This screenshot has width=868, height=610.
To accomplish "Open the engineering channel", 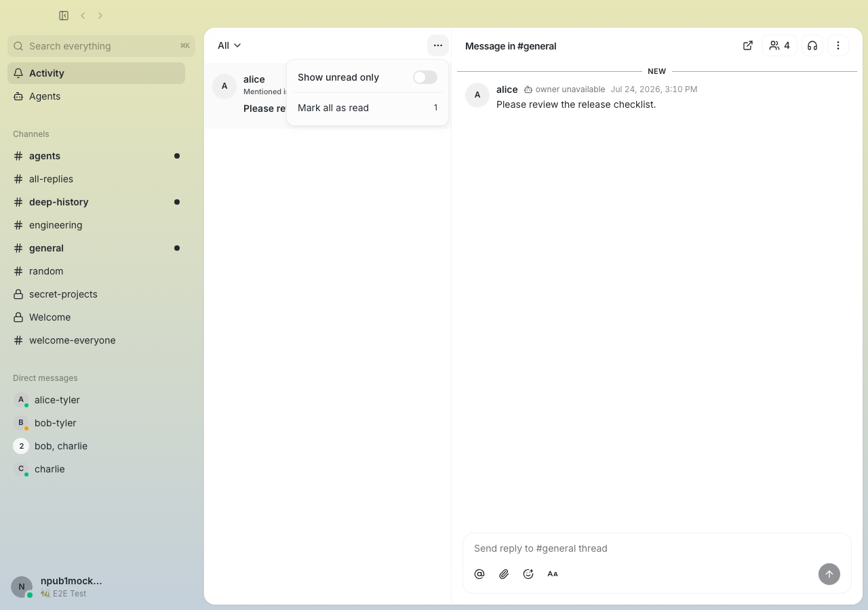I will point(96,225).
